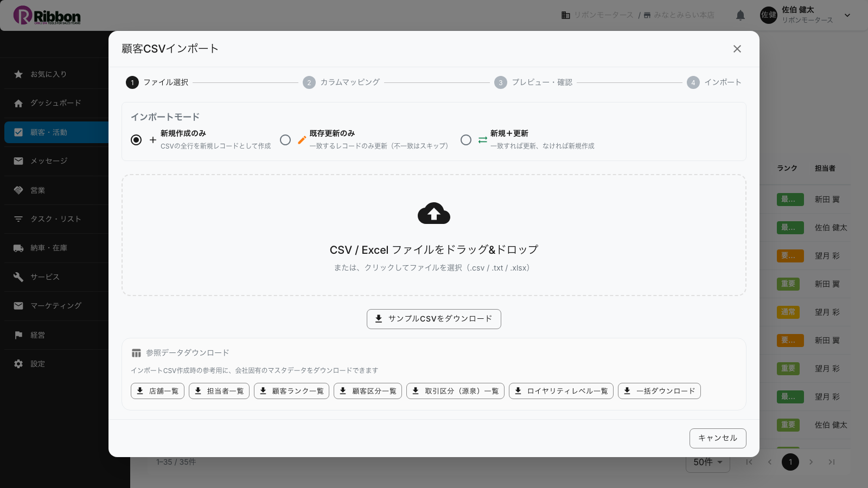Download the 店舗一覧 reference data

[157, 391]
